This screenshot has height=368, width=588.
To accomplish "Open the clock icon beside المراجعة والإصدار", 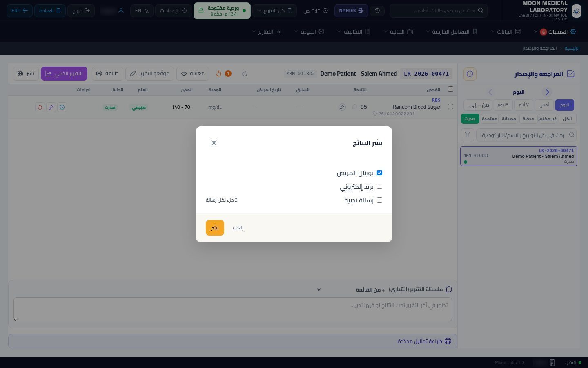I will click(x=470, y=74).
